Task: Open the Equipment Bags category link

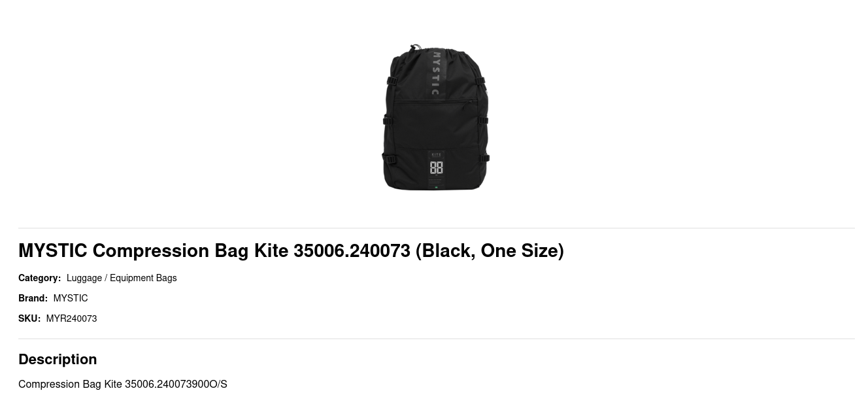Action: [x=143, y=278]
